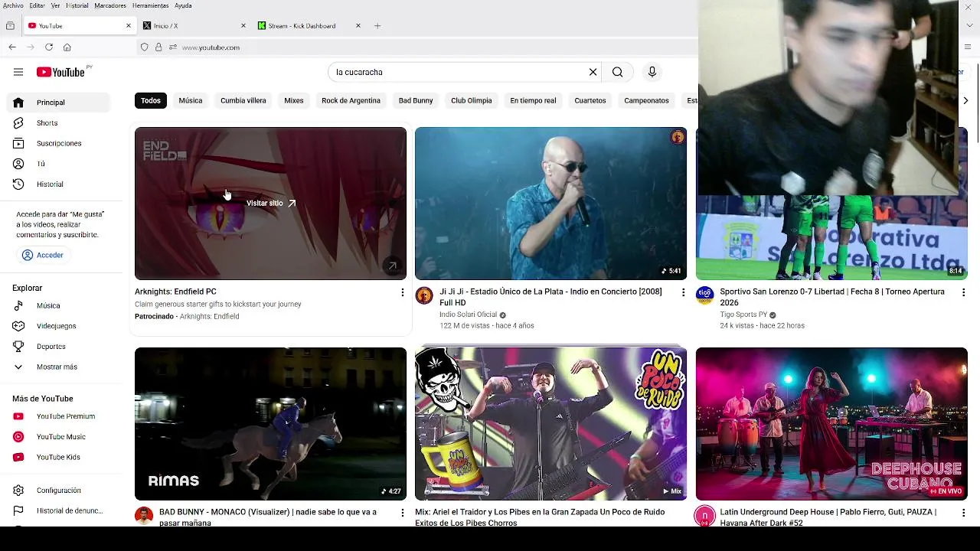
Task: Select the Campeonatos filter chip
Action: [x=646, y=101]
